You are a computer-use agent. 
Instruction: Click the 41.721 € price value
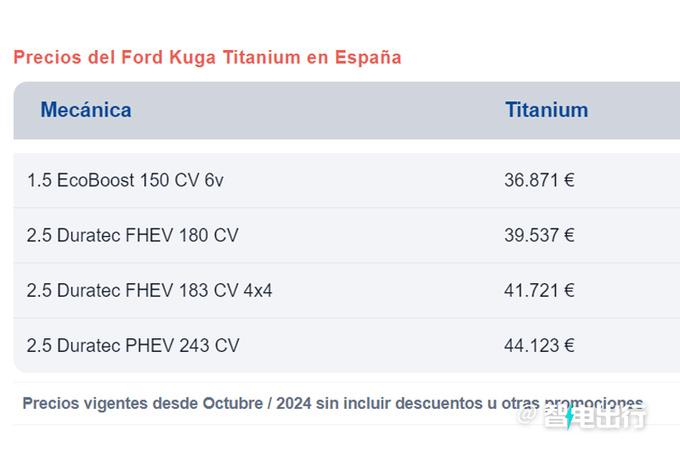(x=539, y=290)
